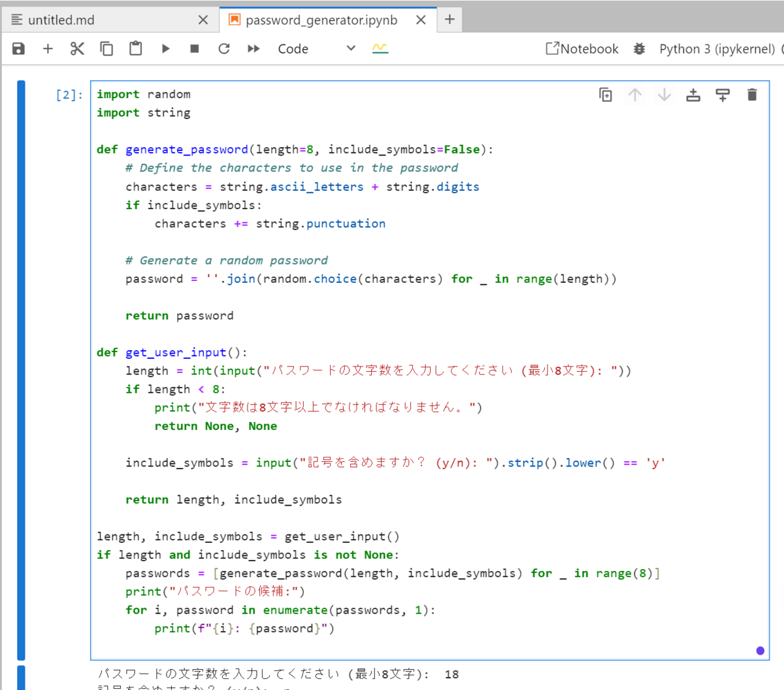784x690 pixels.
Task: Click the 'import random' line in the cell
Action: click(144, 94)
